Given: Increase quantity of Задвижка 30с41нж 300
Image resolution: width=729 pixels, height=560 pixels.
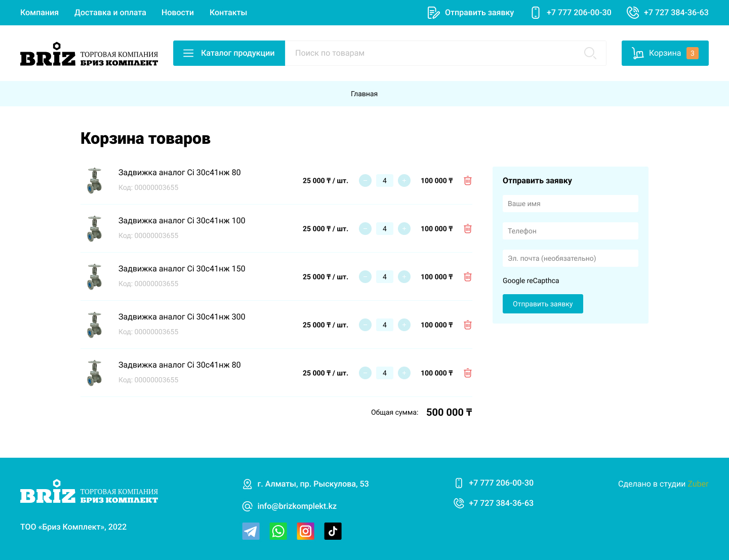Looking at the screenshot, I should [x=404, y=325].
